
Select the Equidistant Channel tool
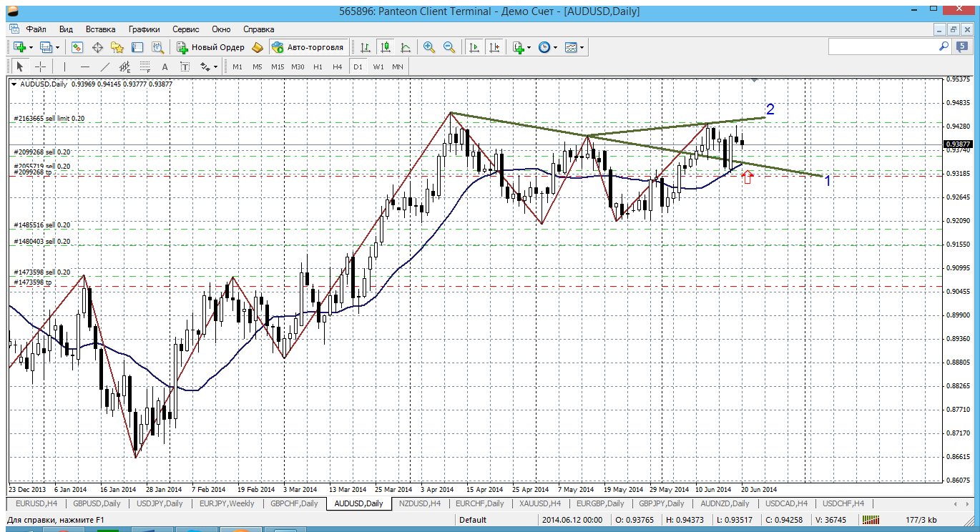coord(125,66)
